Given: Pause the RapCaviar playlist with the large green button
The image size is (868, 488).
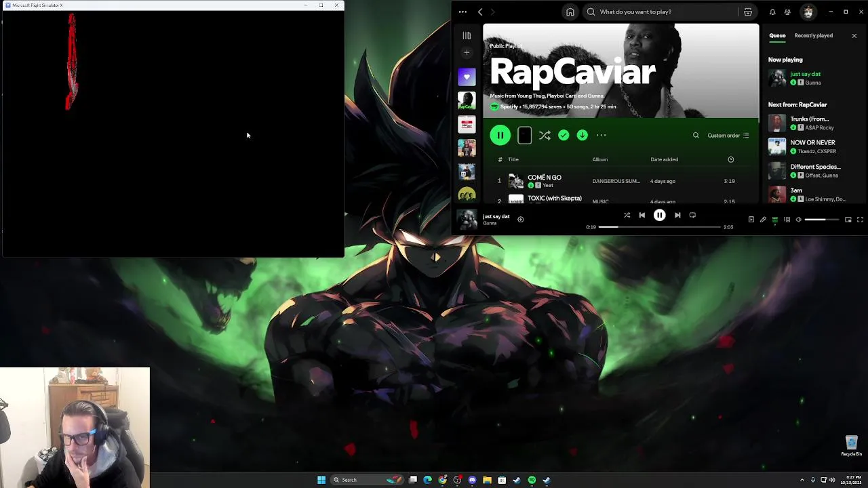Looking at the screenshot, I should coord(500,135).
